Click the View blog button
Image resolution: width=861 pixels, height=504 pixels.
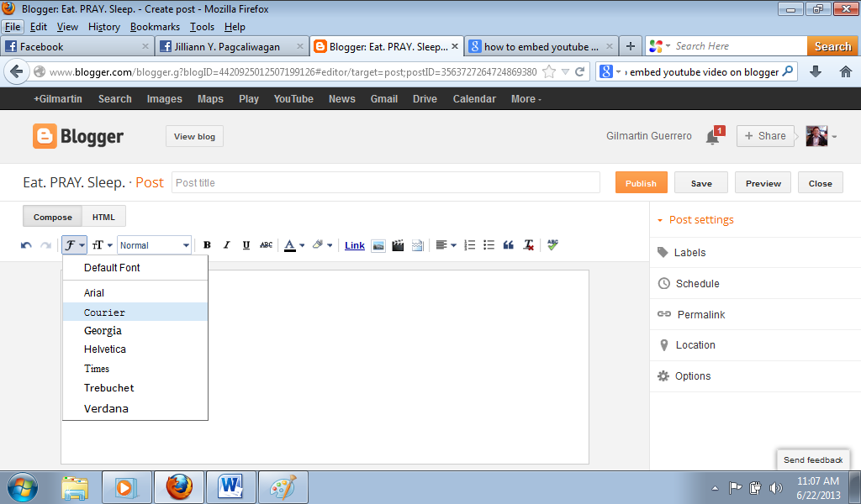click(x=194, y=137)
